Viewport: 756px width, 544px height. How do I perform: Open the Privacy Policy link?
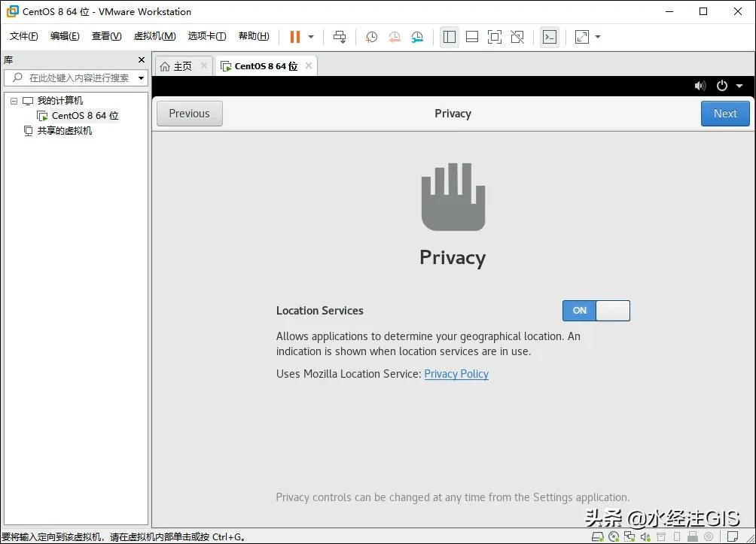coord(456,374)
